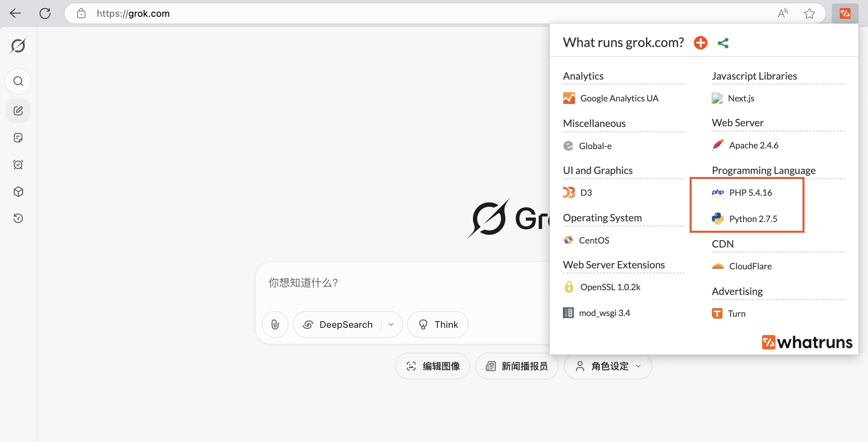Toggle the WhatRuns extension icon
Image resolution: width=868 pixels, height=442 pixels.
[x=845, y=13]
